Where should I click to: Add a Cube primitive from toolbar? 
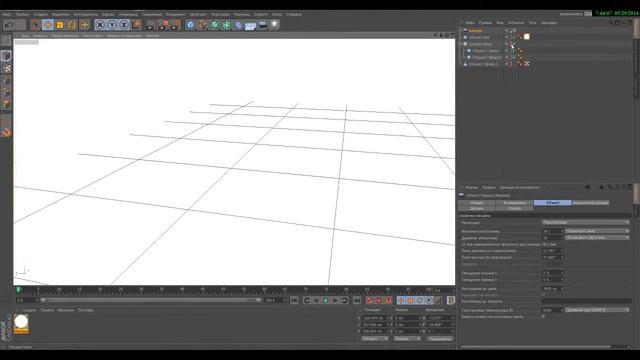point(190,25)
